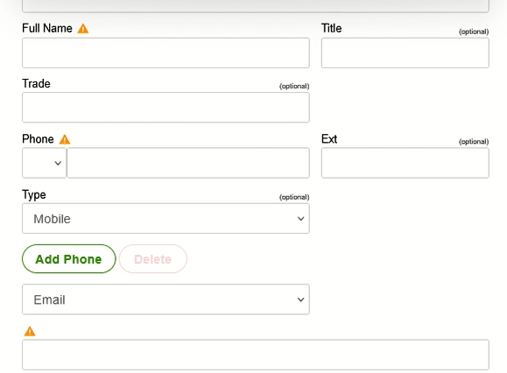This screenshot has width=507, height=373.
Task: Click the Add Phone button
Action: (x=69, y=259)
